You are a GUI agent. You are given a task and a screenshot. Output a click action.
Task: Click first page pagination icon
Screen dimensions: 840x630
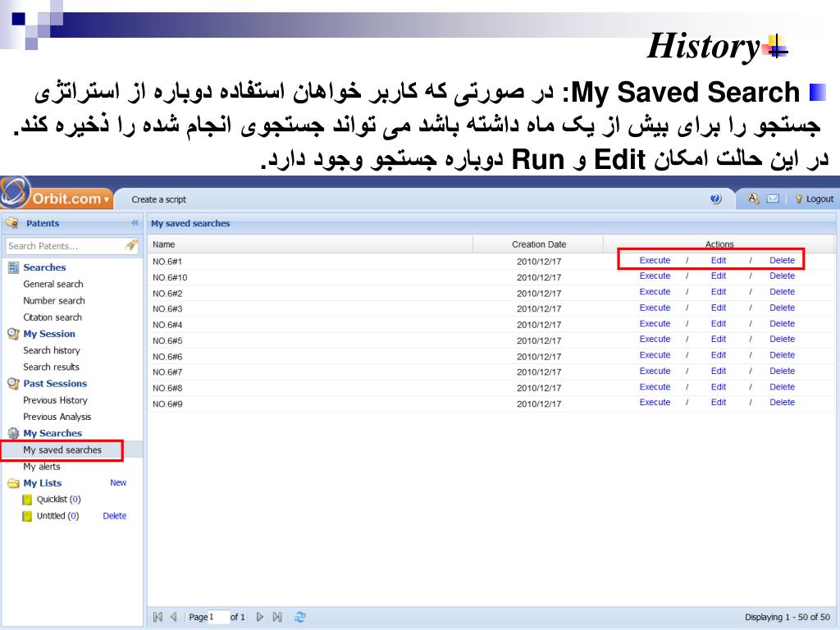click(x=157, y=617)
